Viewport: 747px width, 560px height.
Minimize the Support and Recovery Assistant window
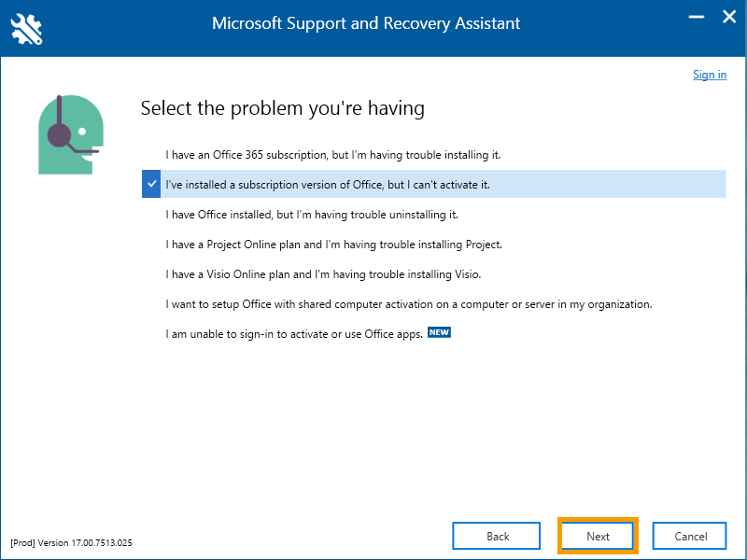coord(696,17)
